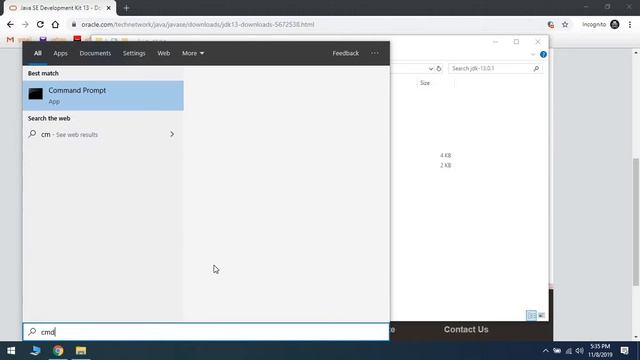
Task: Open the Windows Start button
Action: point(11,351)
